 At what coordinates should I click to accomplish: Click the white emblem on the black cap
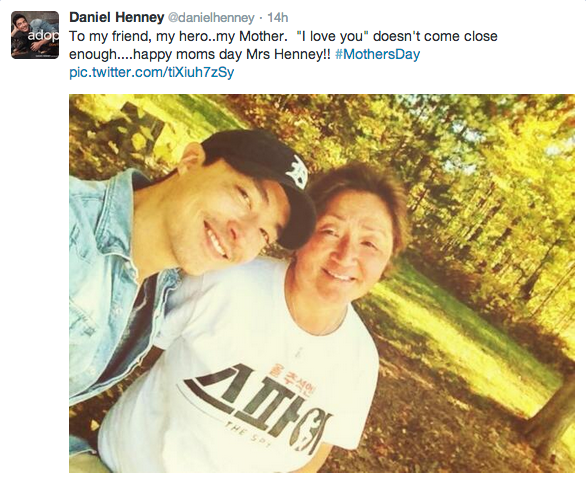(x=297, y=170)
